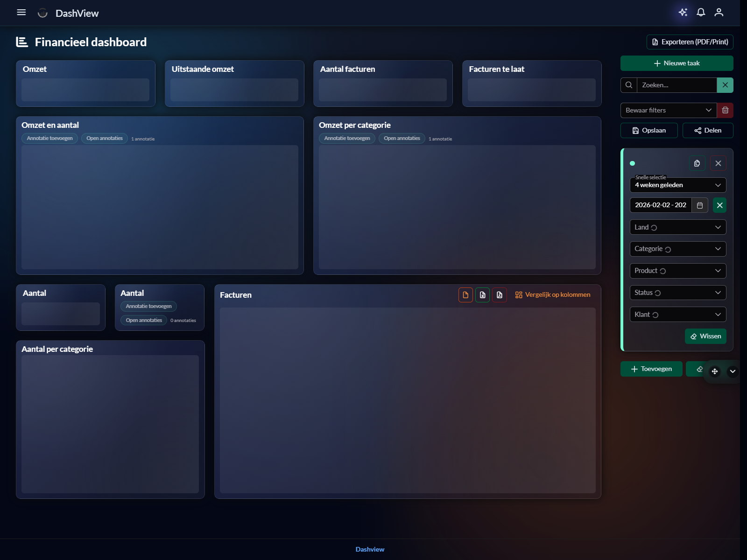This screenshot has width=747, height=560.
Task: Select Open annotaties under Omzet per categorie
Action: pyautogui.click(x=401, y=138)
